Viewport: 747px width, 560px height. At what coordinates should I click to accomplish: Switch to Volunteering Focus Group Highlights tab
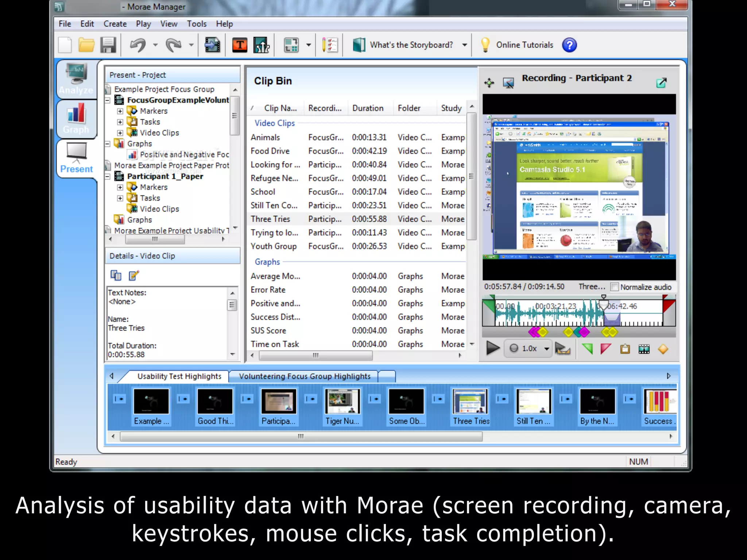click(x=305, y=376)
